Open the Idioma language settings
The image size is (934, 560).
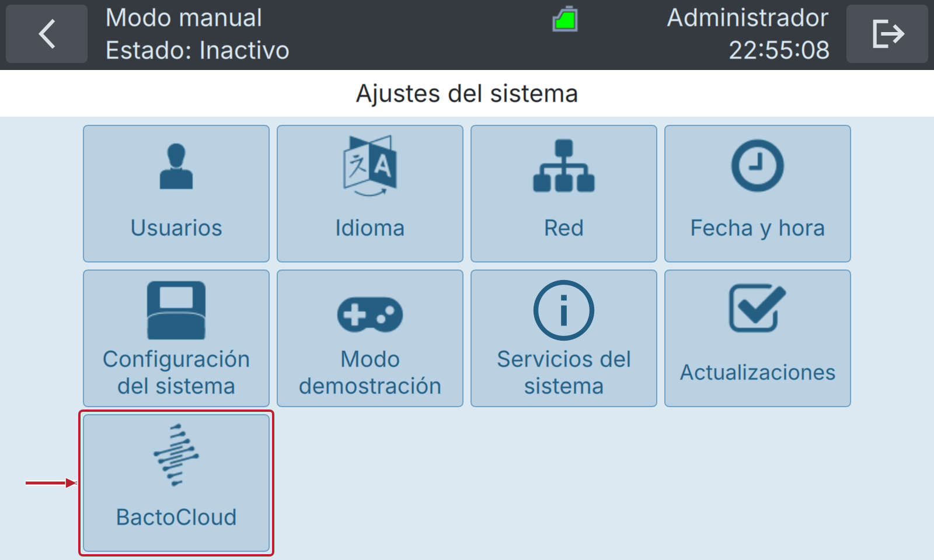pos(370,194)
